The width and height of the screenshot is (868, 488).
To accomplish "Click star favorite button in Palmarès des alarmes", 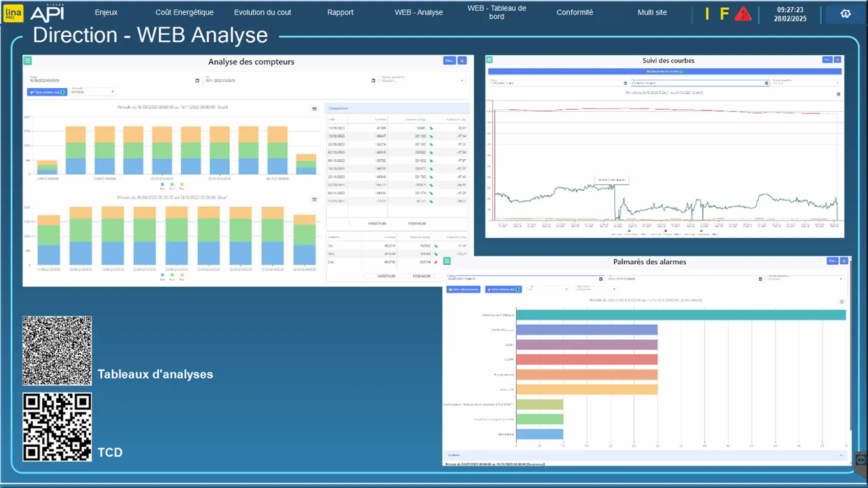I will click(x=844, y=261).
